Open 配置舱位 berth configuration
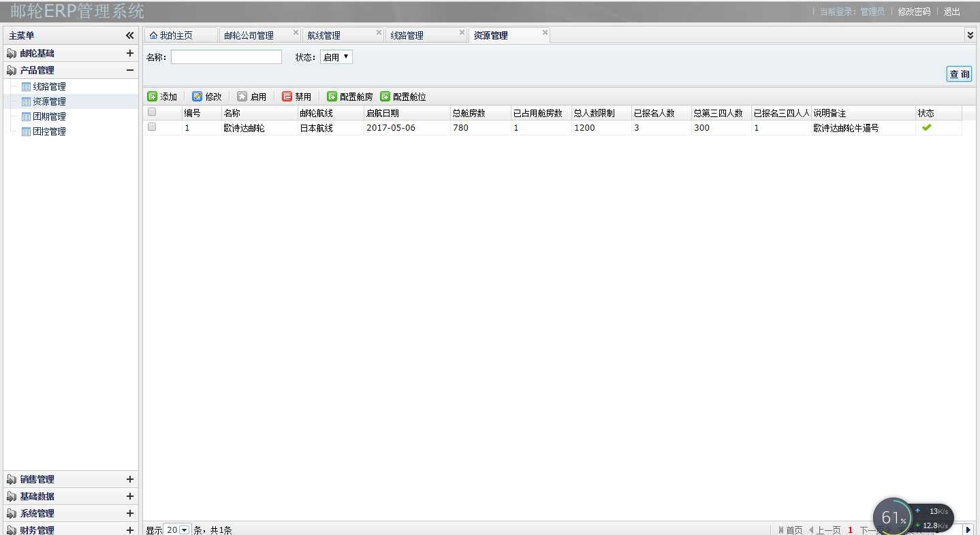The width and height of the screenshot is (980, 535). click(403, 97)
